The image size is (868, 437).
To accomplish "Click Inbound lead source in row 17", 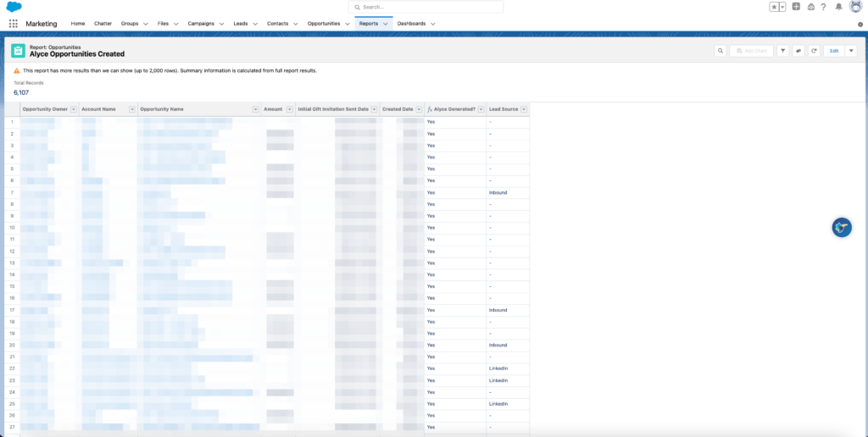I will pos(498,310).
